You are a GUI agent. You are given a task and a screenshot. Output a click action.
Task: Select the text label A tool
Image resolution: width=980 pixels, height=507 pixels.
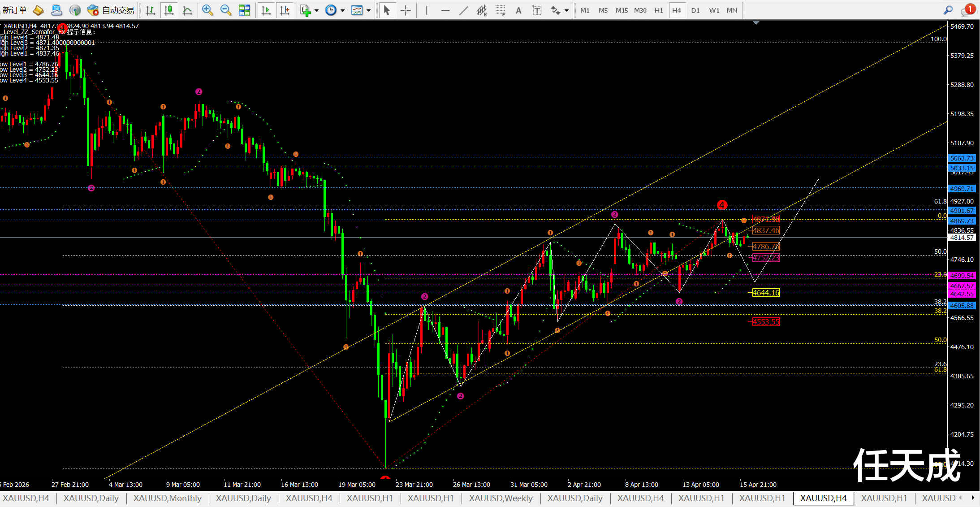(x=518, y=10)
